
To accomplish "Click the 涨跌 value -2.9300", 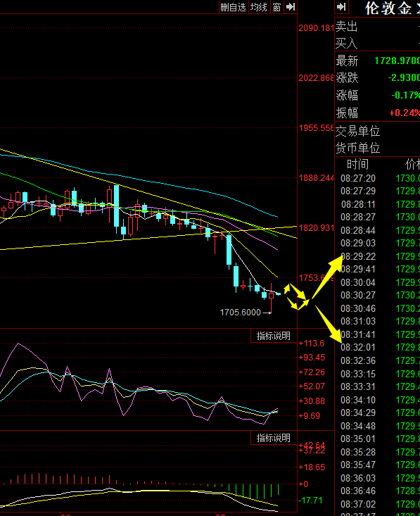I will [404, 78].
